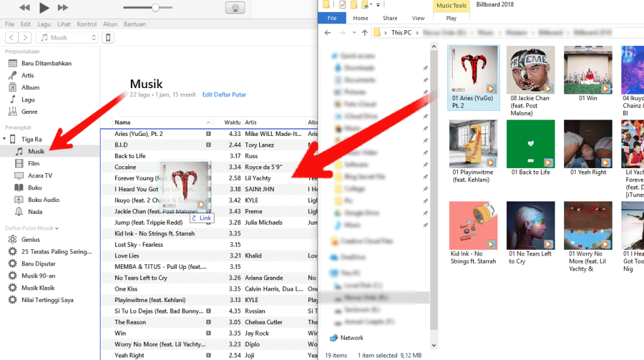
Task: Open the Bantuan menu in iTunes
Action: pyautogui.click(x=135, y=25)
